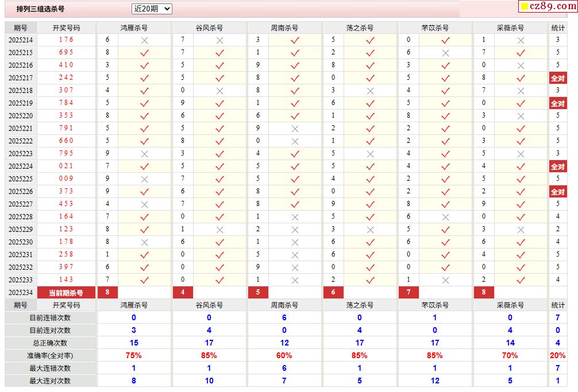Click max correct streak 12 for 芣苡杀号
This screenshot has height=392, width=578.
pyautogui.click(x=435, y=381)
